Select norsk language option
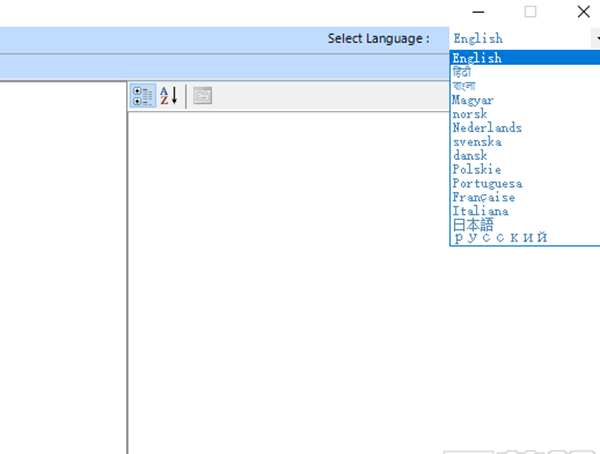 (525, 114)
